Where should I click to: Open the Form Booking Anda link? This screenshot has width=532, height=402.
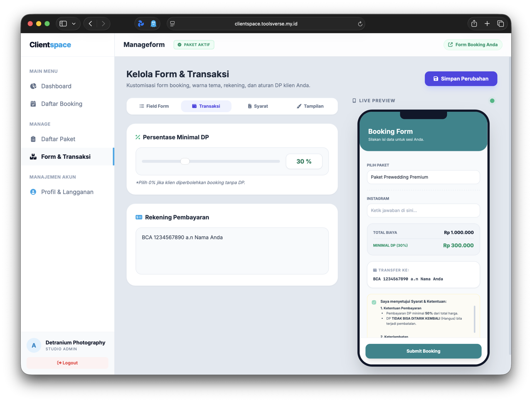coord(473,45)
